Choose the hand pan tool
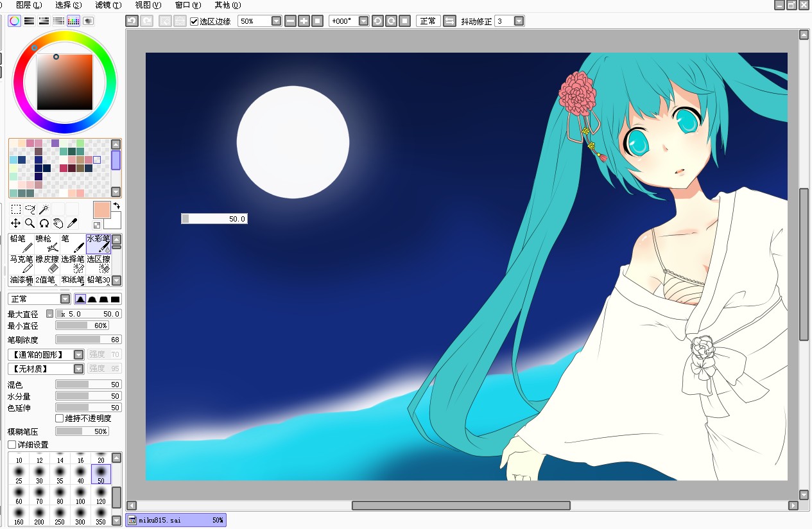Image resolution: width=812 pixels, height=529 pixels. coord(58,223)
